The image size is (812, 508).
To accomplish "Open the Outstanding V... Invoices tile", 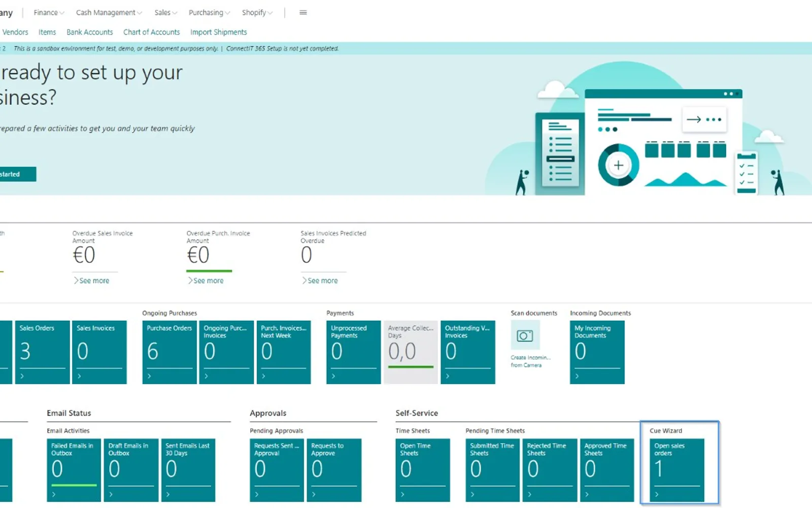I will click(x=468, y=352).
